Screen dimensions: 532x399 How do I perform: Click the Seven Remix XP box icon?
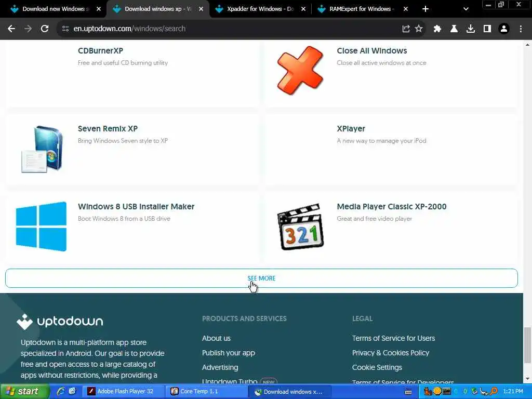click(42, 149)
